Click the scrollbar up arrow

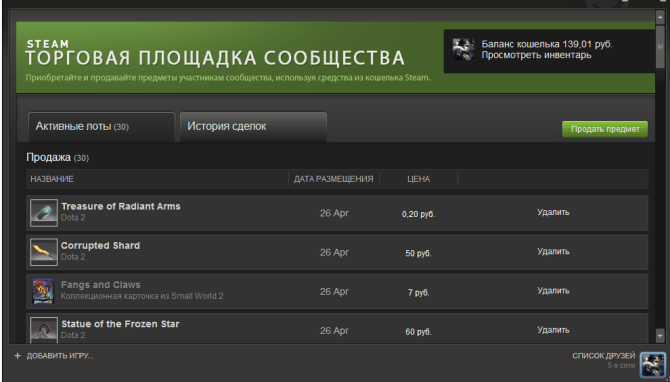click(x=660, y=17)
